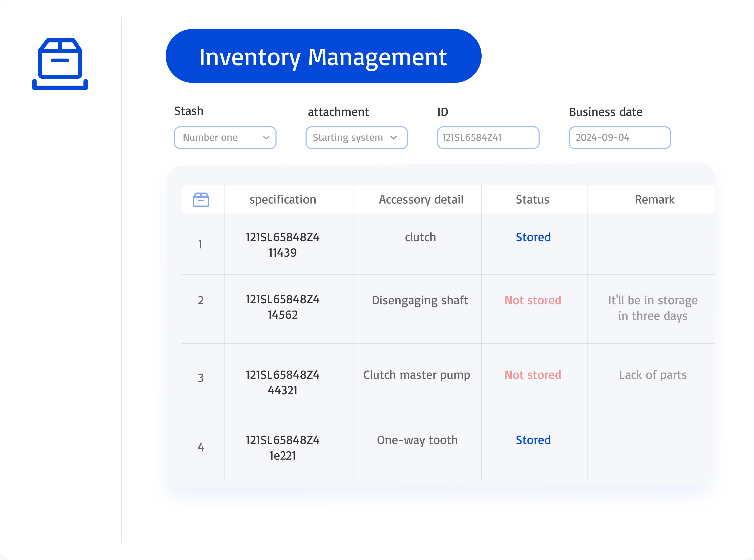Click the Business date label
The height and width of the screenshot is (560, 754).
pos(606,112)
